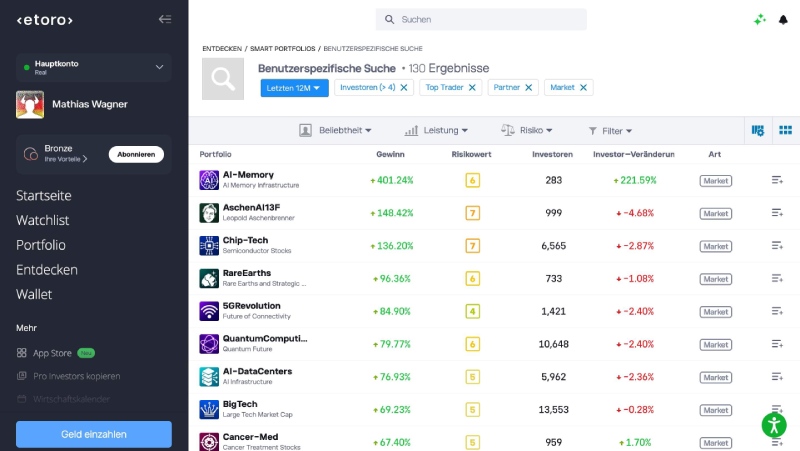
Task: Click the Chip-Tech portfolio icon
Action: coord(209,245)
